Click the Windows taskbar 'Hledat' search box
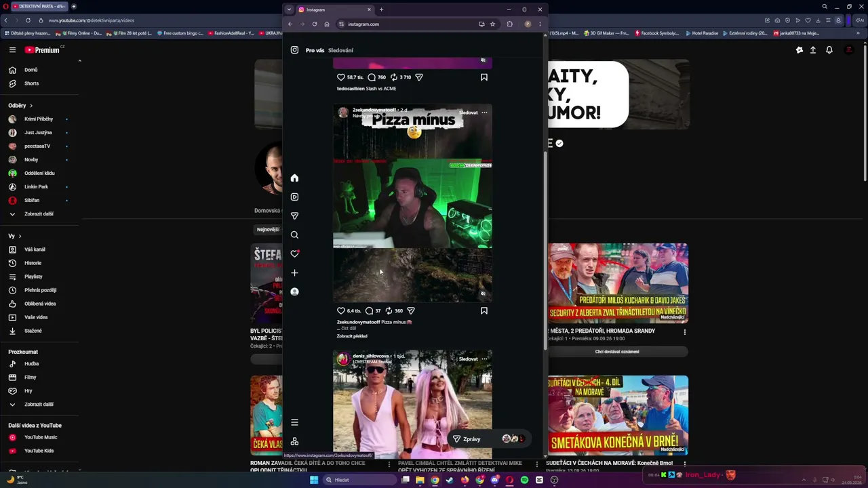This screenshot has width=868, height=488. [x=358, y=480]
